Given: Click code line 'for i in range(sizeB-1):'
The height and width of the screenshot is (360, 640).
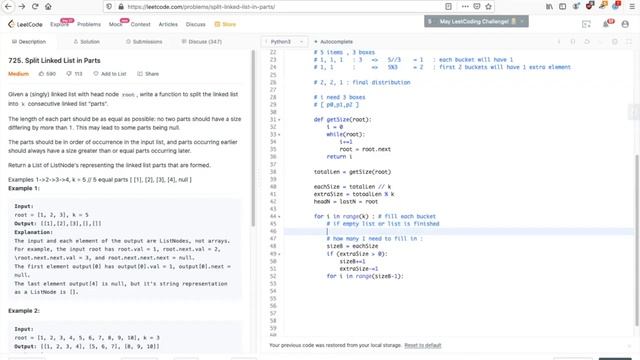Looking at the screenshot, I should (365, 276).
